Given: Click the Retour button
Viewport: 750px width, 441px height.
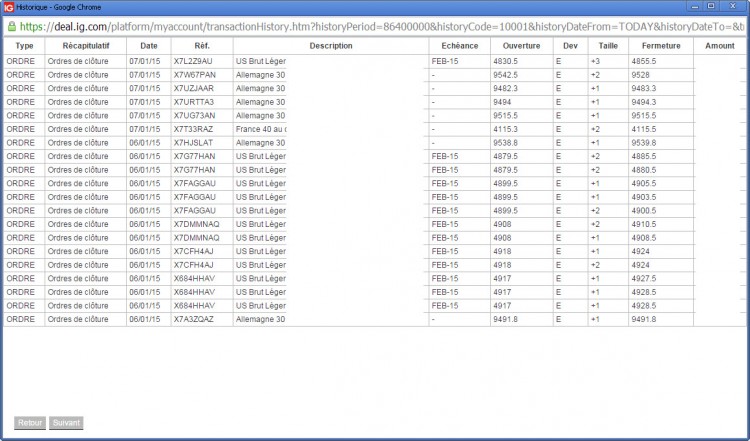Looking at the screenshot, I should click(x=30, y=423).
